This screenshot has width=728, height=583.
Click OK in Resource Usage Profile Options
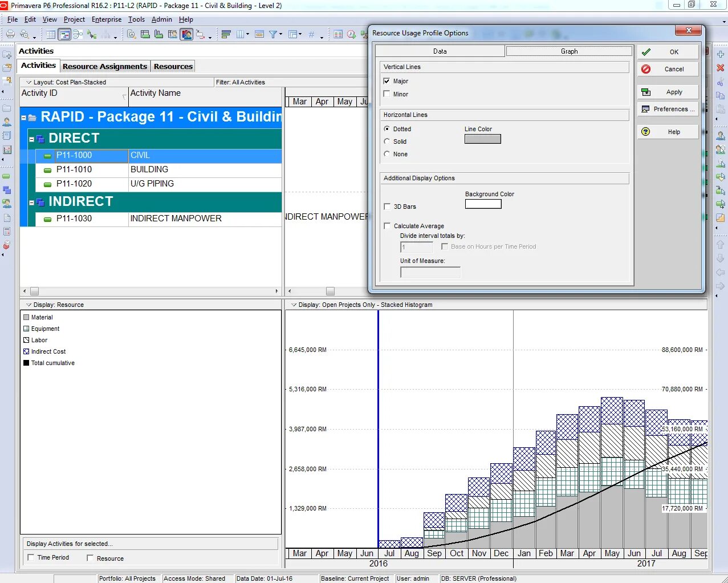point(668,52)
